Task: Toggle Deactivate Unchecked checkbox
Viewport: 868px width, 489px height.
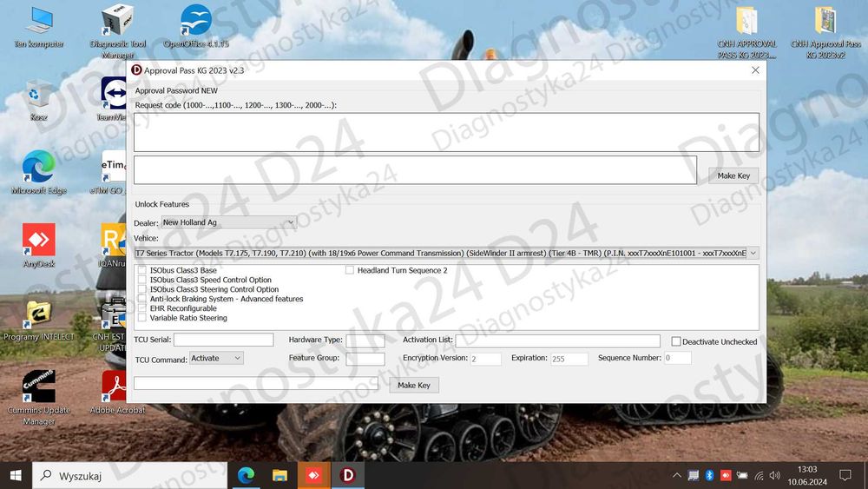Action: click(x=676, y=341)
